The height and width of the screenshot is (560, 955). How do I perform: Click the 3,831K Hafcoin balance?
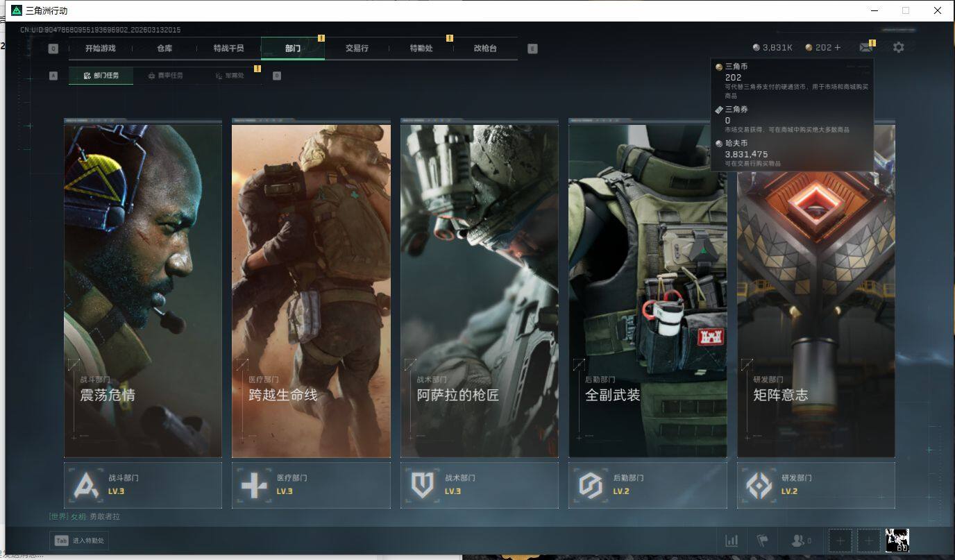click(772, 47)
